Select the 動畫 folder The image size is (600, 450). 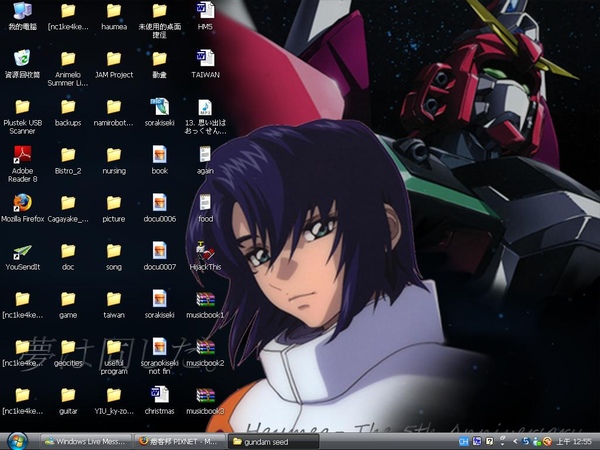coord(160,64)
